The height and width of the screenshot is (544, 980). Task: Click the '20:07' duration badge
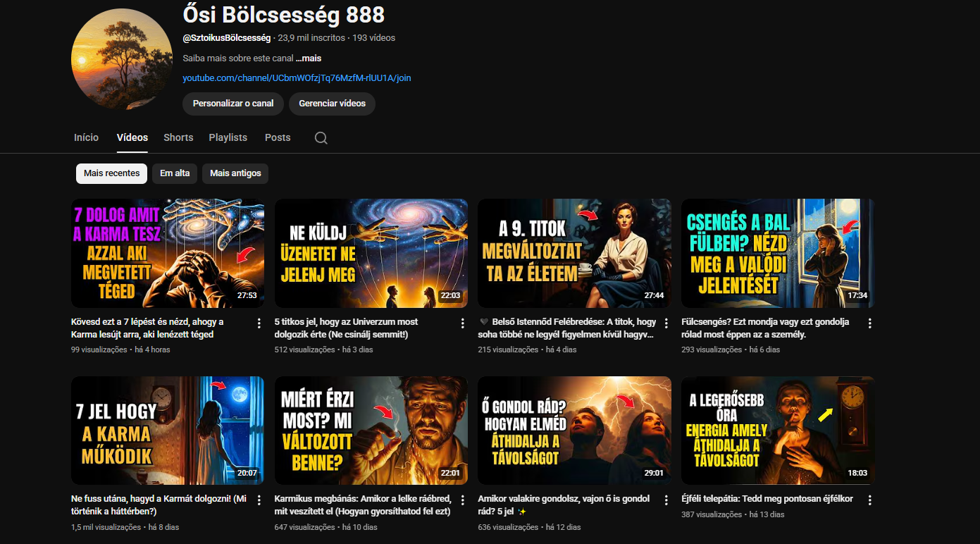point(247,473)
